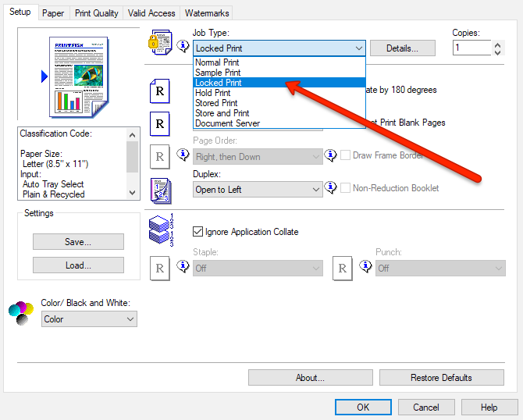Click info icon next to Duplex dropdown
The width and height of the screenshot is (523, 420).
[330, 188]
